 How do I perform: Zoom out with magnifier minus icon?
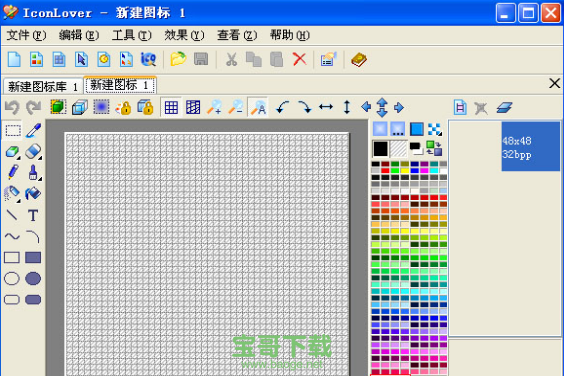click(236, 107)
